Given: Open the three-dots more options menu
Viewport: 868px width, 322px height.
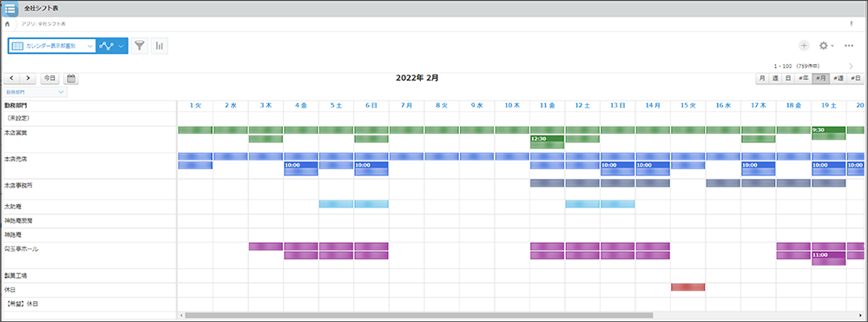Looking at the screenshot, I should click(x=849, y=46).
